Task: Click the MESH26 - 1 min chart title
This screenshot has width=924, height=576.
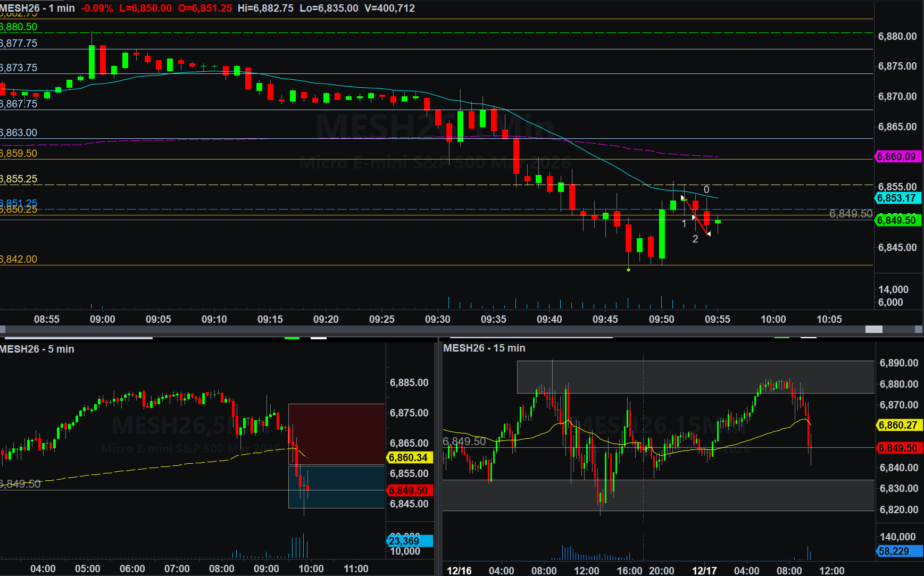Action: pyautogui.click(x=37, y=9)
